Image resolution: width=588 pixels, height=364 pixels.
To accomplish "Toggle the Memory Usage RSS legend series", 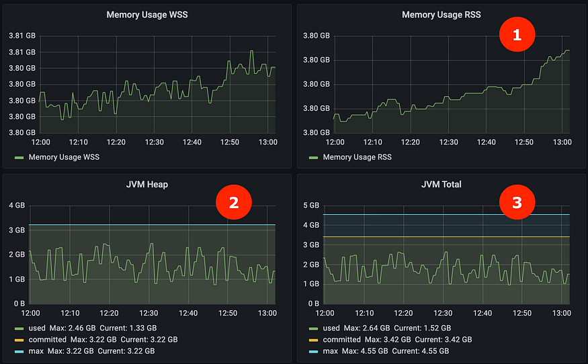I will coord(358,157).
